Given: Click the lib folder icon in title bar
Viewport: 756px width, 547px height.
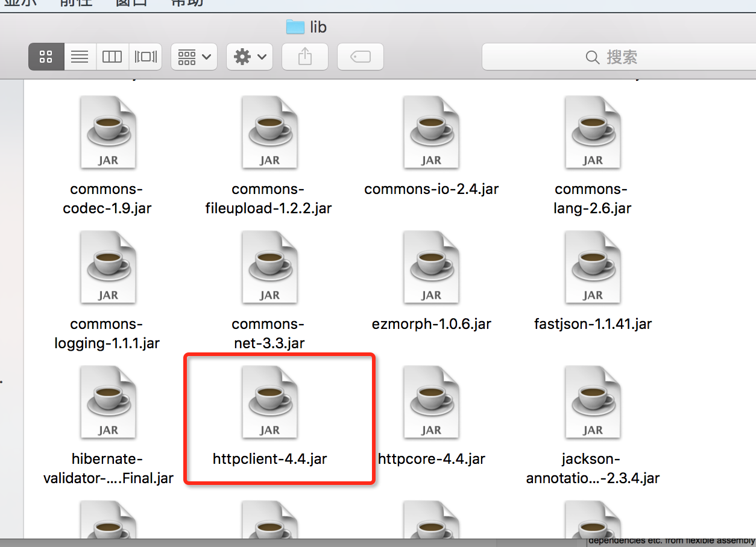Looking at the screenshot, I should click(295, 27).
